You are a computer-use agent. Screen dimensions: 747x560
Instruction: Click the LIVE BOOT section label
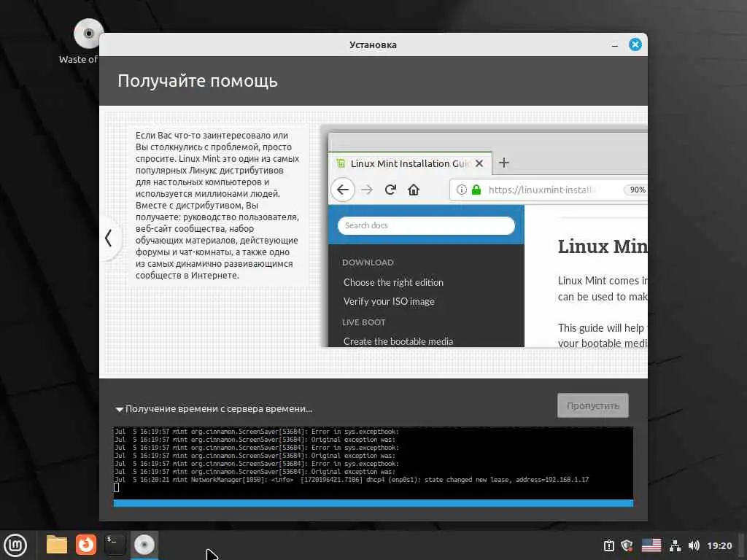pos(363,322)
